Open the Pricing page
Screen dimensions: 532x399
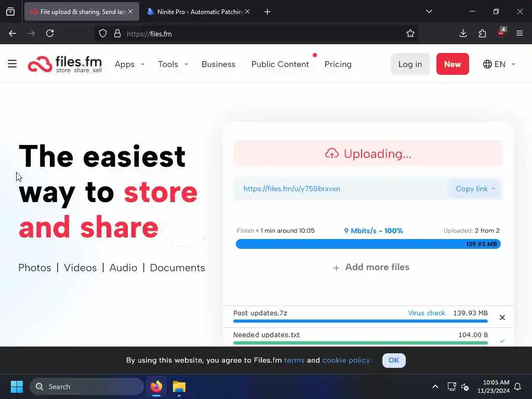(338, 64)
